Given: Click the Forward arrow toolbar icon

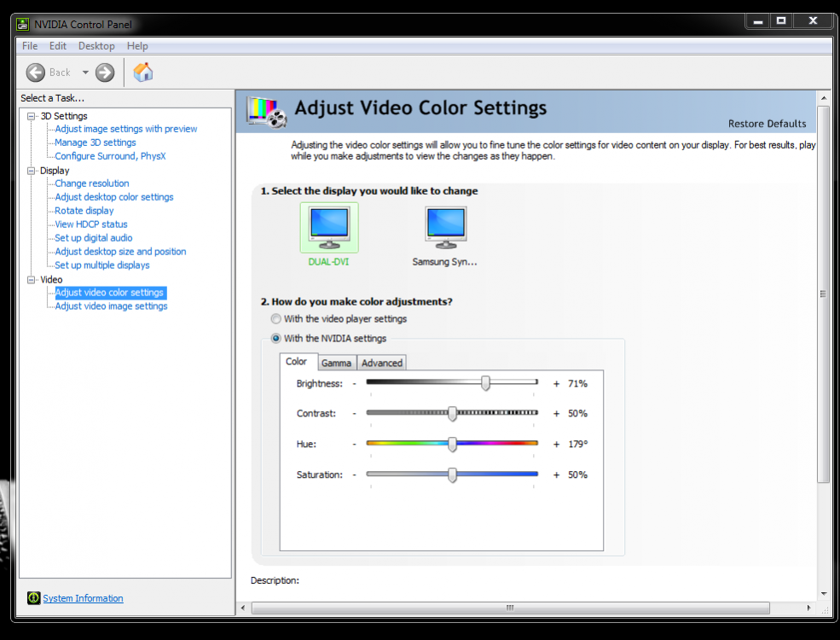Looking at the screenshot, I should (x=105, y=73).
